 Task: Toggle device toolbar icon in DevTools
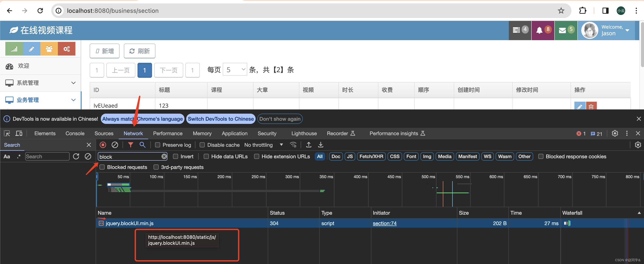(19, 133)
